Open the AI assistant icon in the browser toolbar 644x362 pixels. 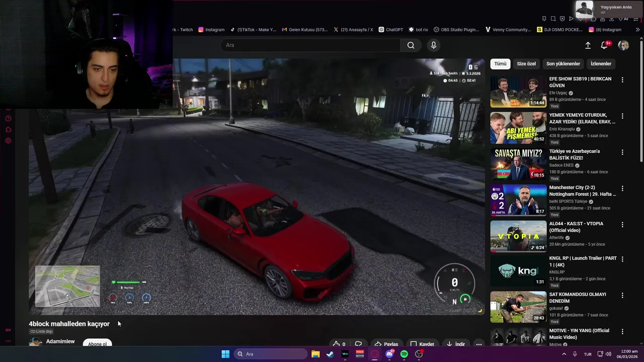[623, 19]
